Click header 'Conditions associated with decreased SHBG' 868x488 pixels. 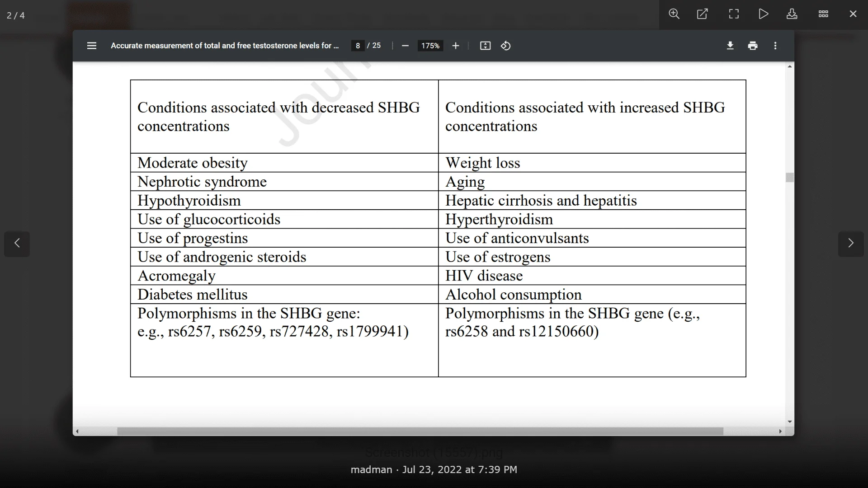click(x=284, y=117)
